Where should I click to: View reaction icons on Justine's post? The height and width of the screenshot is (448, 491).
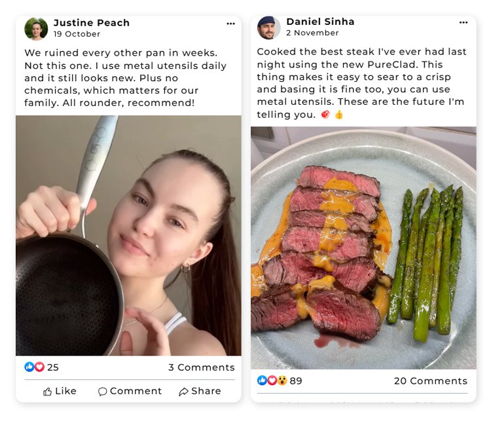tap(34, 367)
